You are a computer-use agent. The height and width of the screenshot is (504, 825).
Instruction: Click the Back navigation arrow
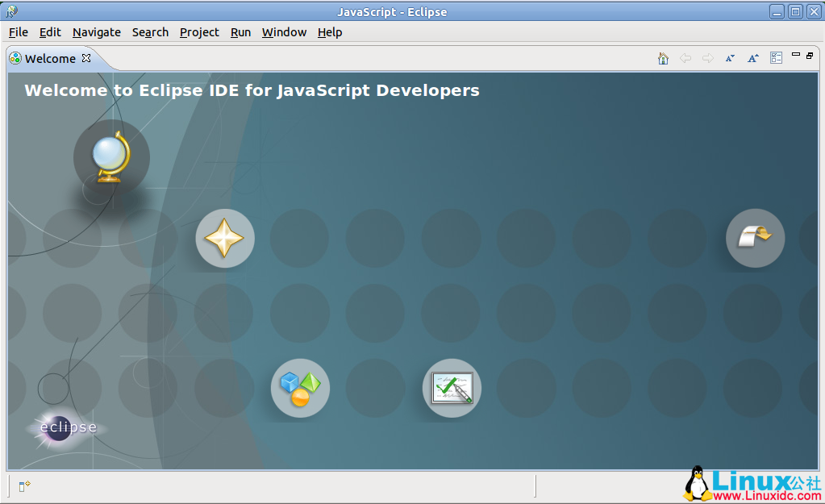coord(685,57)
